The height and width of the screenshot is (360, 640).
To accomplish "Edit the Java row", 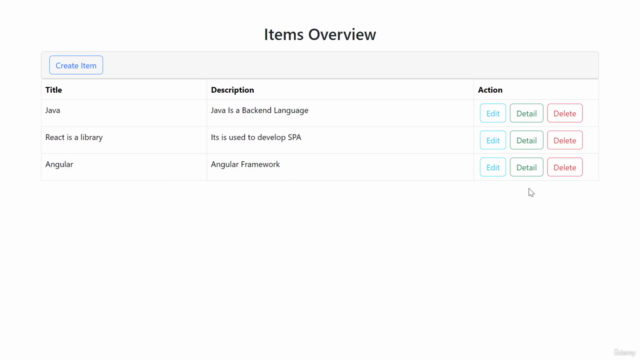I will click(x=493, y=113).
